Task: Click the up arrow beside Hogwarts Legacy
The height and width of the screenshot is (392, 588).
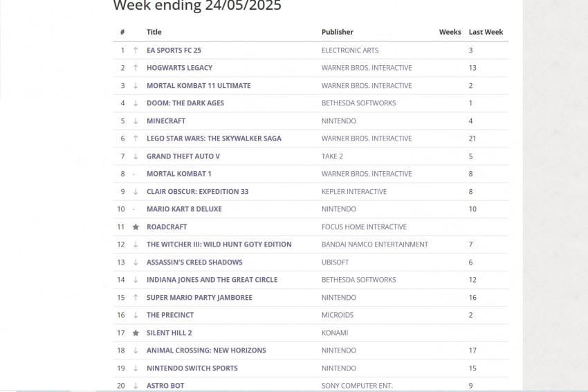Action: pos(136,68)
